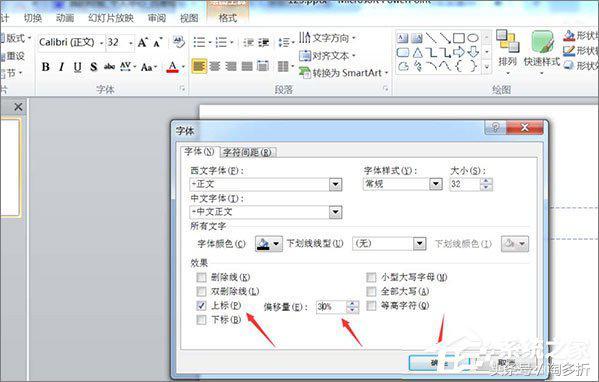The image size is (599, 382).
Task: Apply strikethrough (abc) in ribbon
Action: point(110,67)
